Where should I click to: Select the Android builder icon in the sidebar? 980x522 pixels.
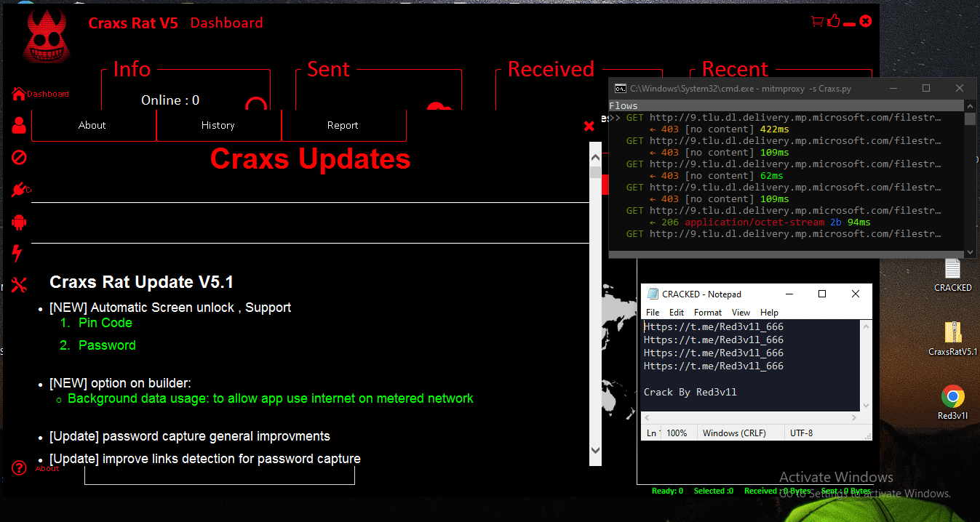click(18, 221)
